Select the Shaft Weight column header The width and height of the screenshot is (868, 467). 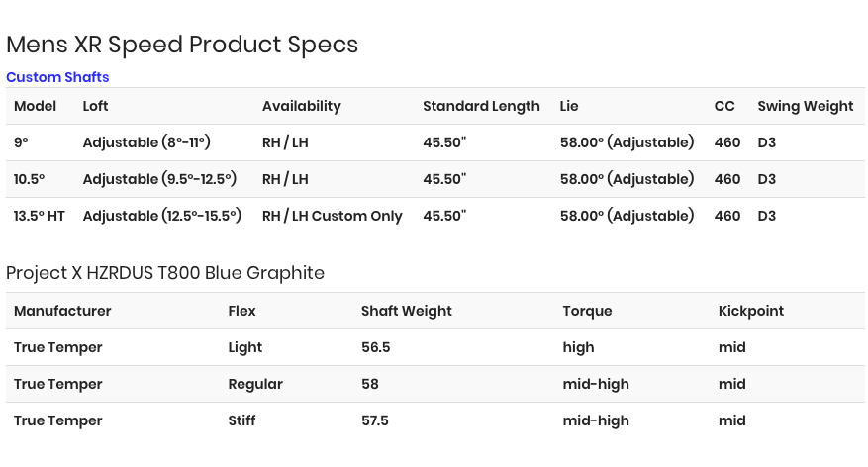pyautogui.click(x=407, y=311)
